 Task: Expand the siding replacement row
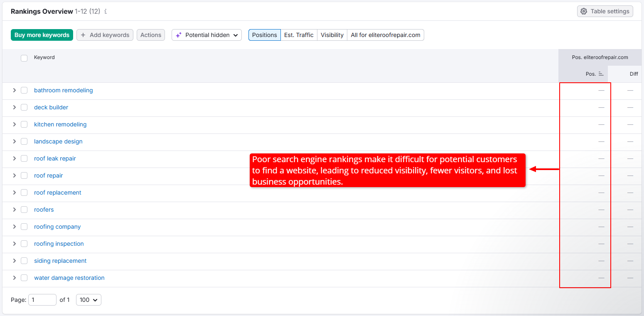14,261
